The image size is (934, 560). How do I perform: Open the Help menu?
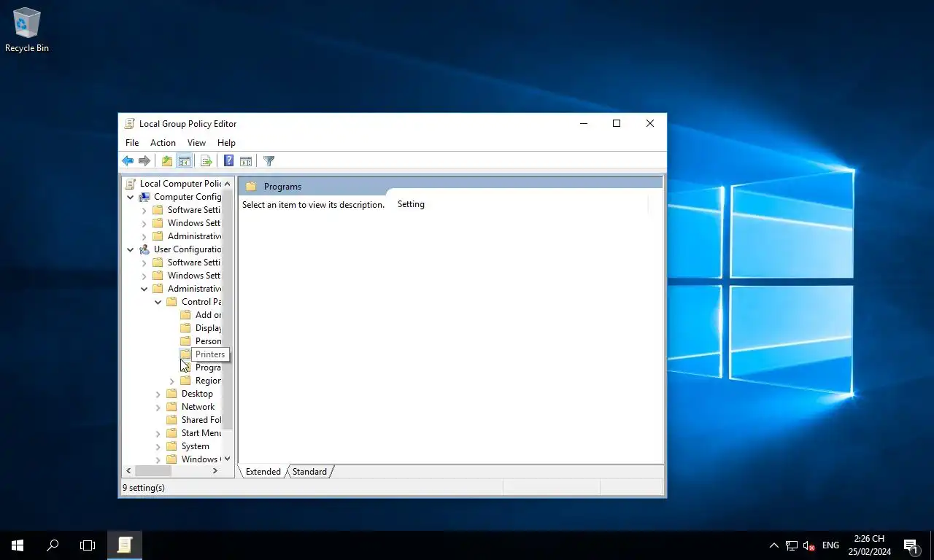[x=226, y=143]
